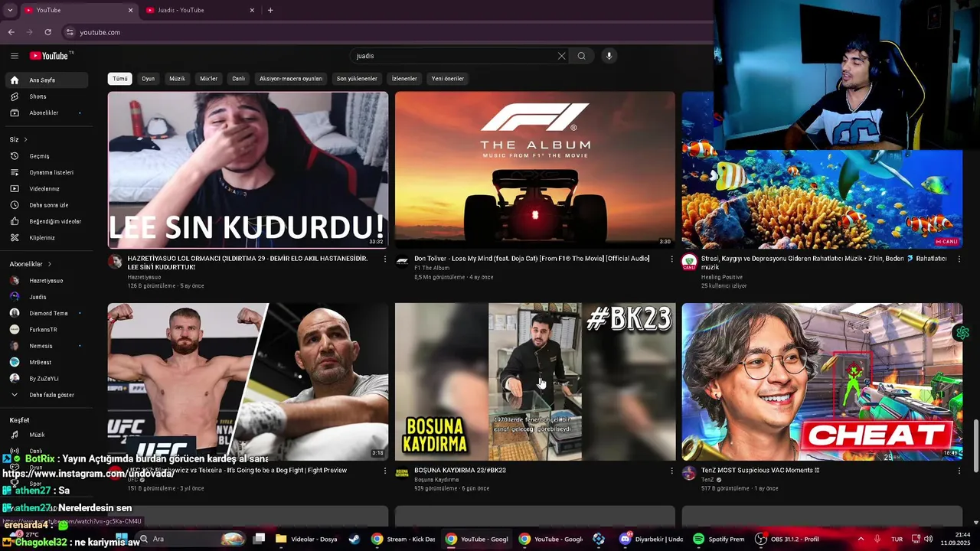Select the Aksiyon-macera oyunları chip
This screenshot has width=980, height=551.
tap(291, 79)
